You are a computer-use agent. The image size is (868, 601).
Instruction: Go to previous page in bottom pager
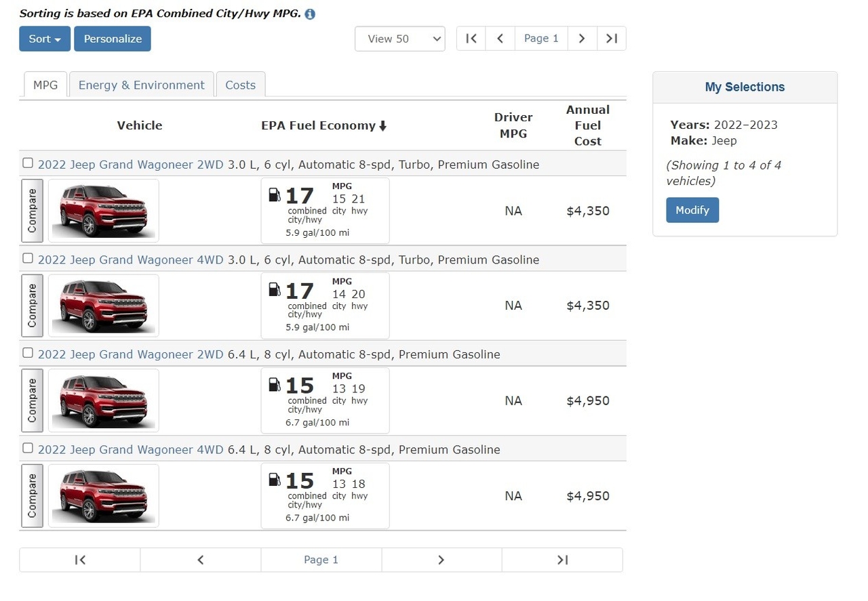point(201,560)
